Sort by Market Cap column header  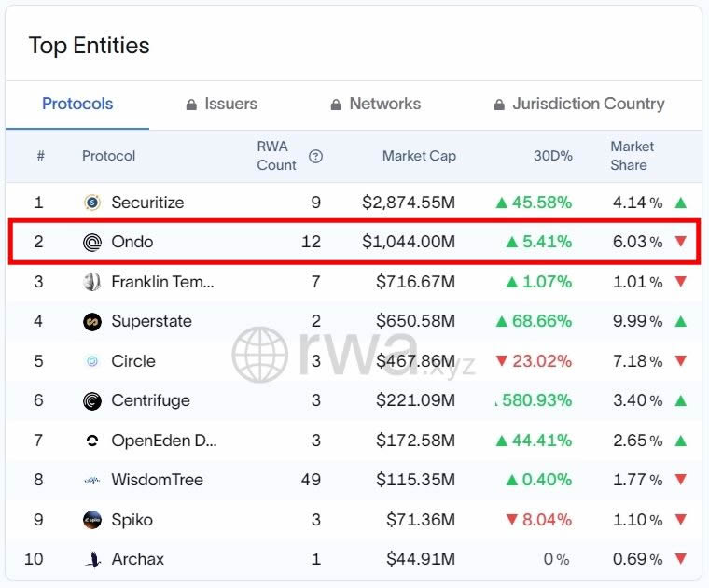(419, 156)
